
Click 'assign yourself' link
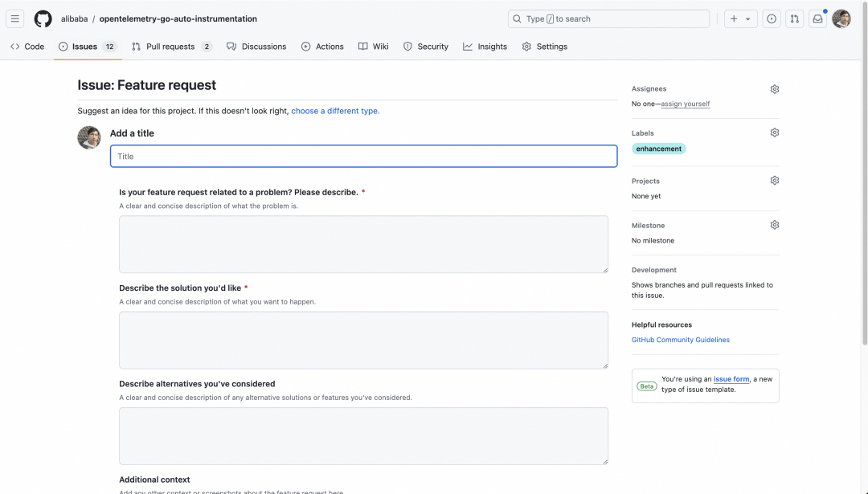click(685, 104)
